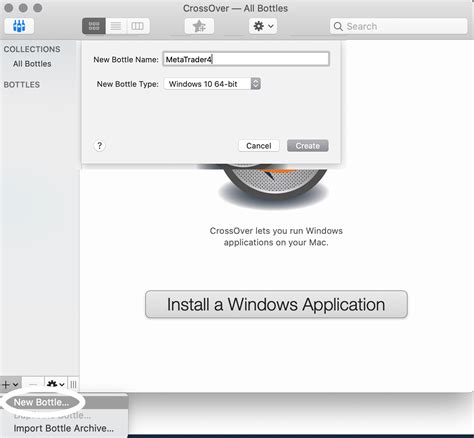Click Create to make the bottle
The height and width of the screenshot is (438, 474).
308,146
